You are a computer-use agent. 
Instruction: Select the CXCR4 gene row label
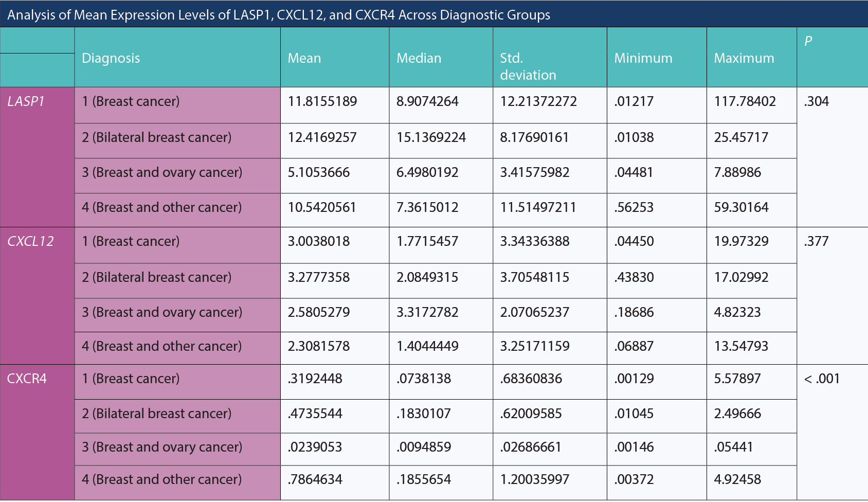(x=27, y=379)
